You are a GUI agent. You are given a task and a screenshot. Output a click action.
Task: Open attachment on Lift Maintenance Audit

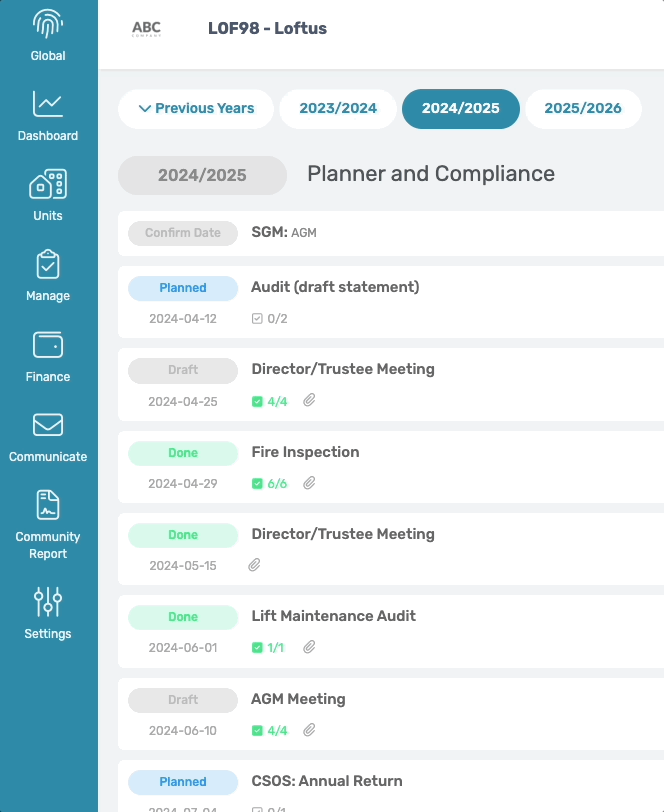coord(309,647)
